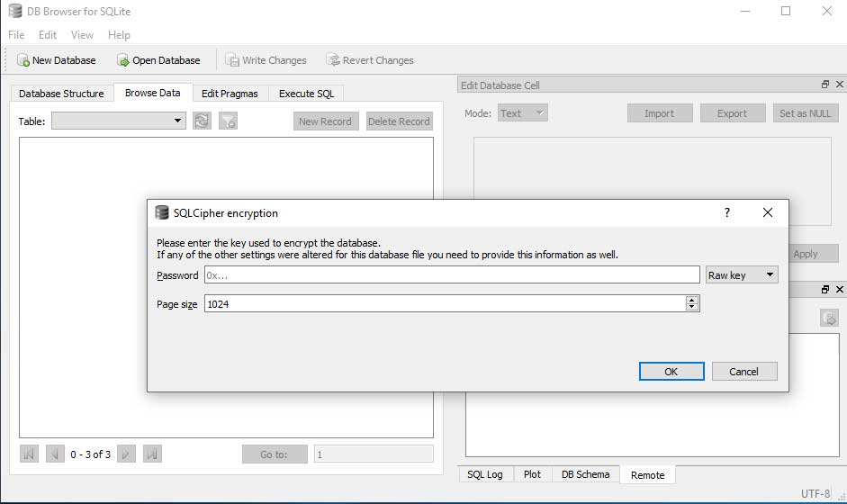Create a New Database from toolbar
Image resolution: width=847 pixels, height=504 pixels.
(x=56, y=60)
